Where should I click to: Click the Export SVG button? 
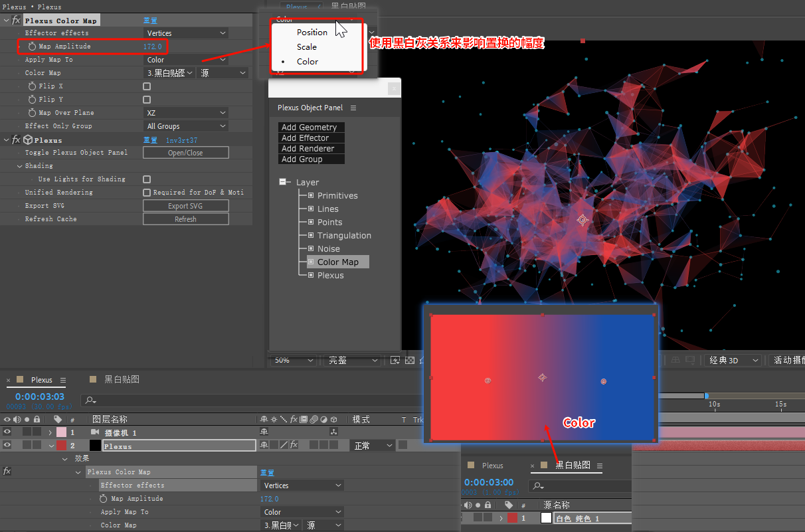tap(186, 206)
